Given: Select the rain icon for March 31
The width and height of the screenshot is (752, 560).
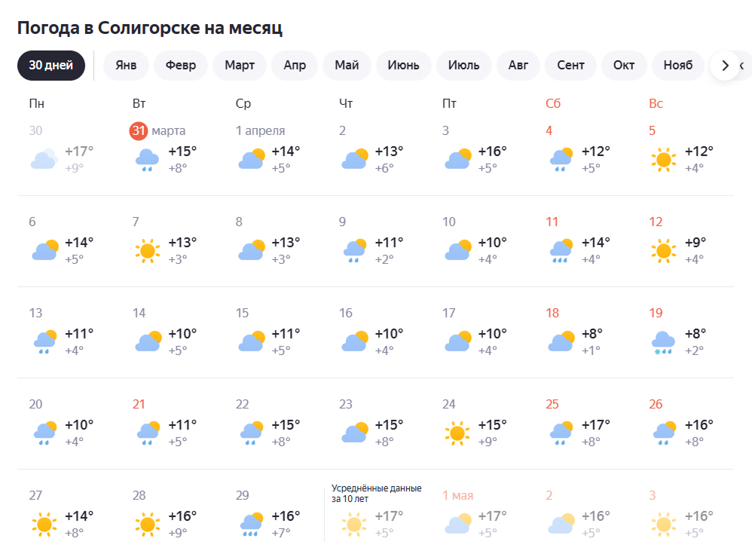Looking at the screenshot, I should 147,158.
